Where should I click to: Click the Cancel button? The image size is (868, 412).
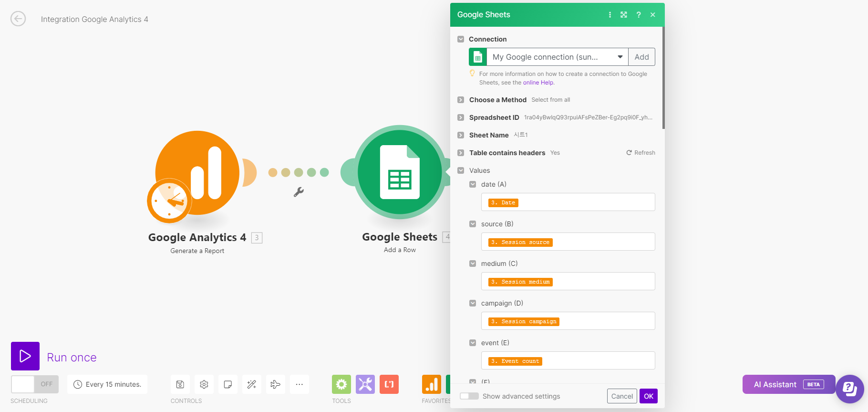click(x=622, y=396)
